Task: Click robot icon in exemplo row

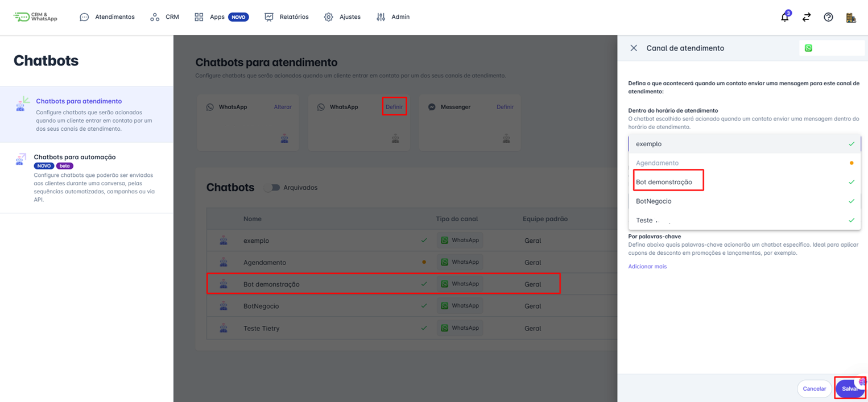Action: click(x=224, y=241)
